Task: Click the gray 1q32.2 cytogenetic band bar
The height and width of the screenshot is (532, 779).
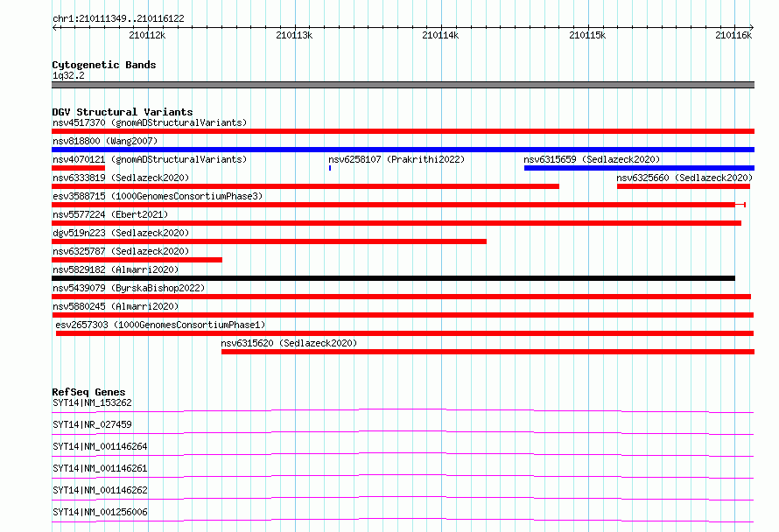Action: [x=403, y=85]
